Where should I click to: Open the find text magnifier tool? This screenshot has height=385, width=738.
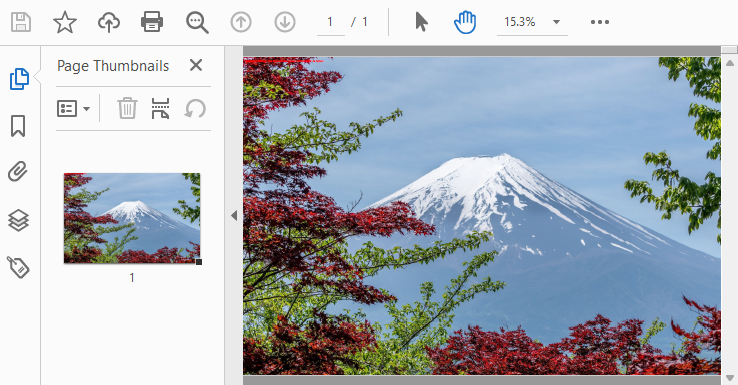click(x=197, y=23)
